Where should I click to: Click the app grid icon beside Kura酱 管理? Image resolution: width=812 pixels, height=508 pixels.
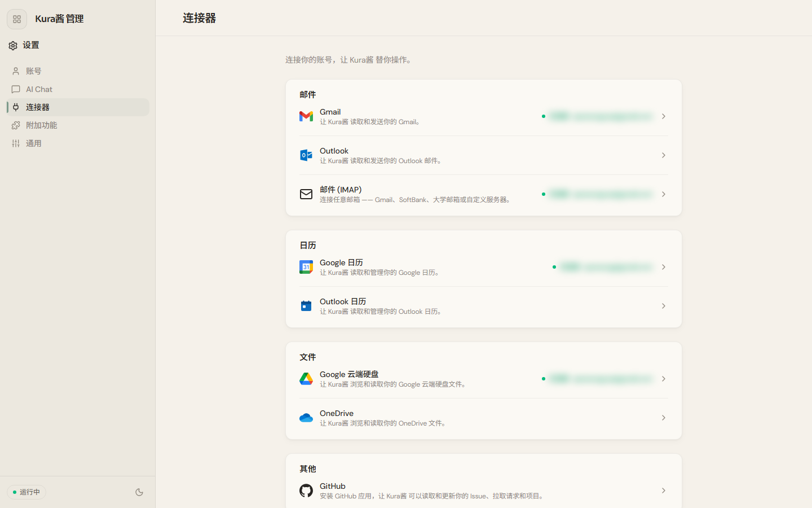pos(17,19)
